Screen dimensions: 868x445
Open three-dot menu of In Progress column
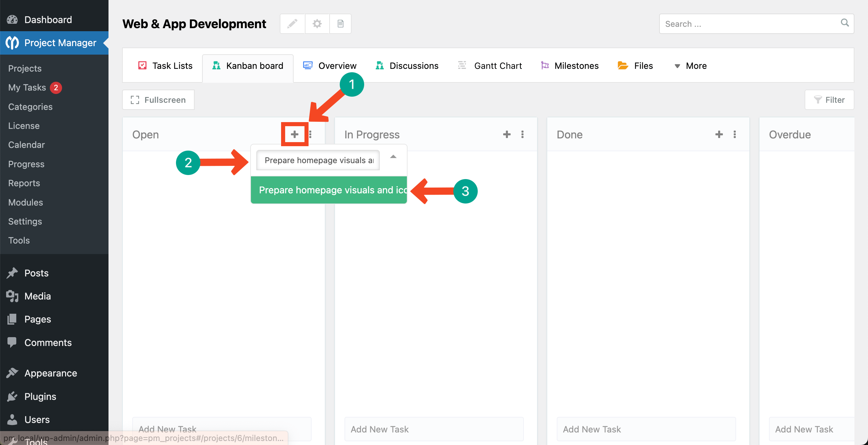[x=522, y=134]
